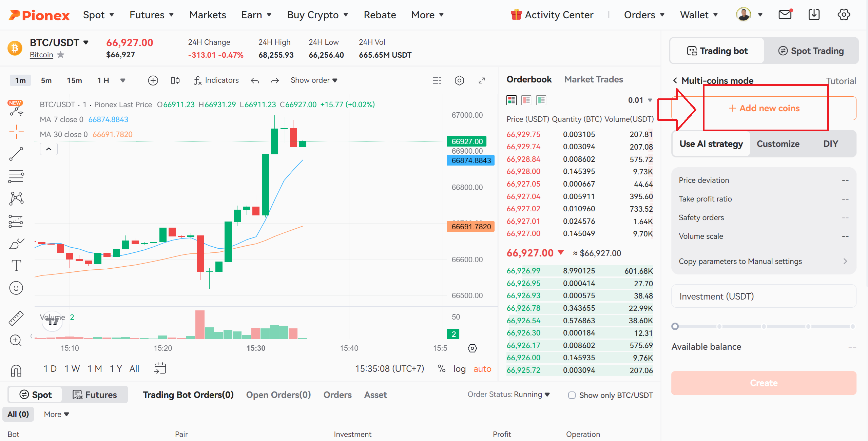
Task: Click the user avatar icon
Action: [x=744, y=15]
